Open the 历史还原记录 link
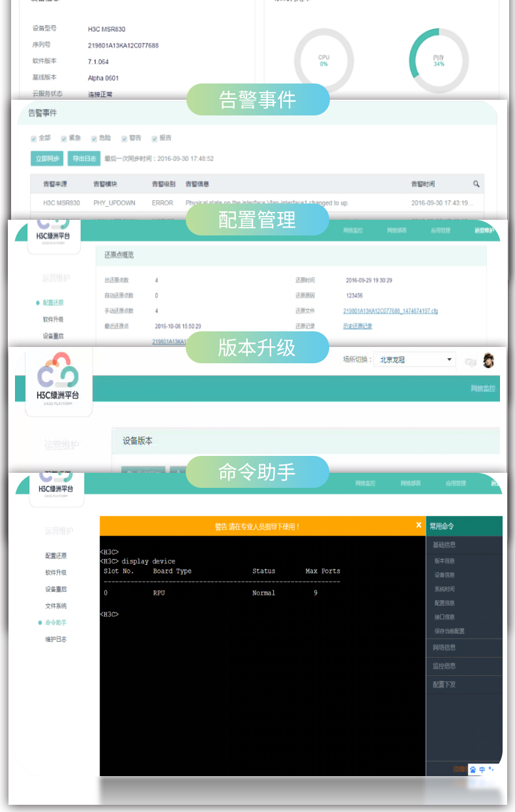 coord(358,326)
